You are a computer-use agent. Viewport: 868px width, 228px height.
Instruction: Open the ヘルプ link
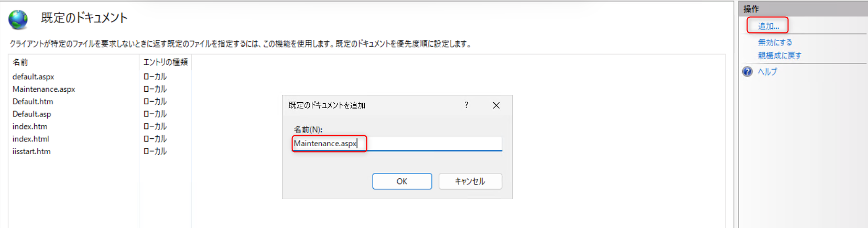tap(767, 72)
